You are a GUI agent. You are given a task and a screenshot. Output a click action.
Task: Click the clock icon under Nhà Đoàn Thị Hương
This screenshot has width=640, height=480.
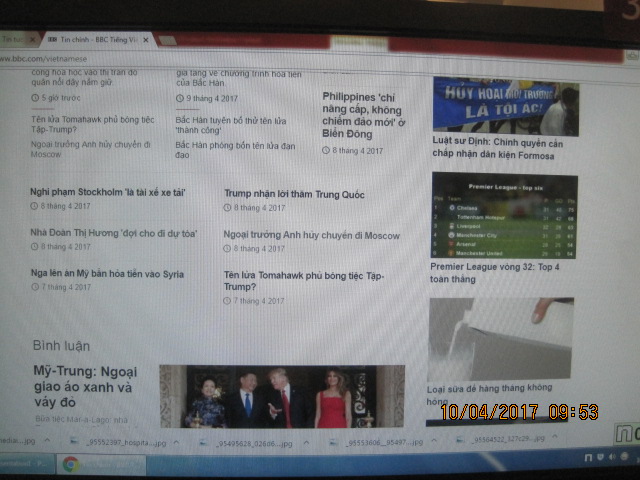click(x=35, y=247)
